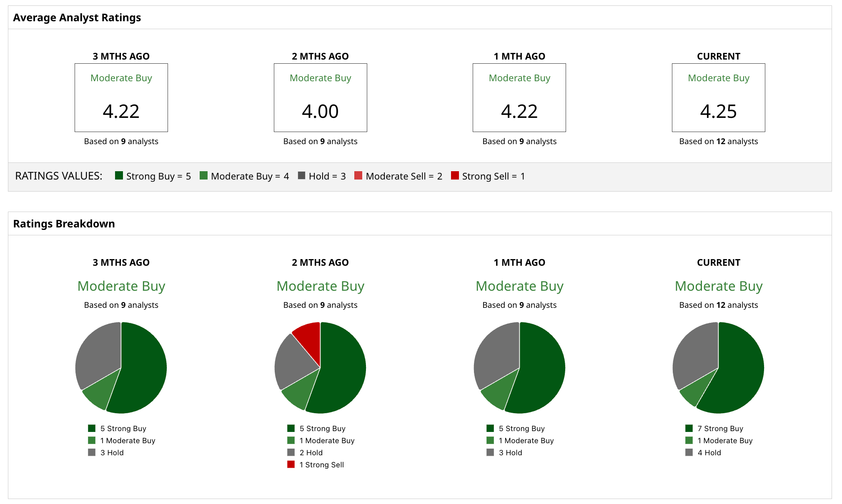Click the Current ratings pie chart
842x504 pixels.
718,368
